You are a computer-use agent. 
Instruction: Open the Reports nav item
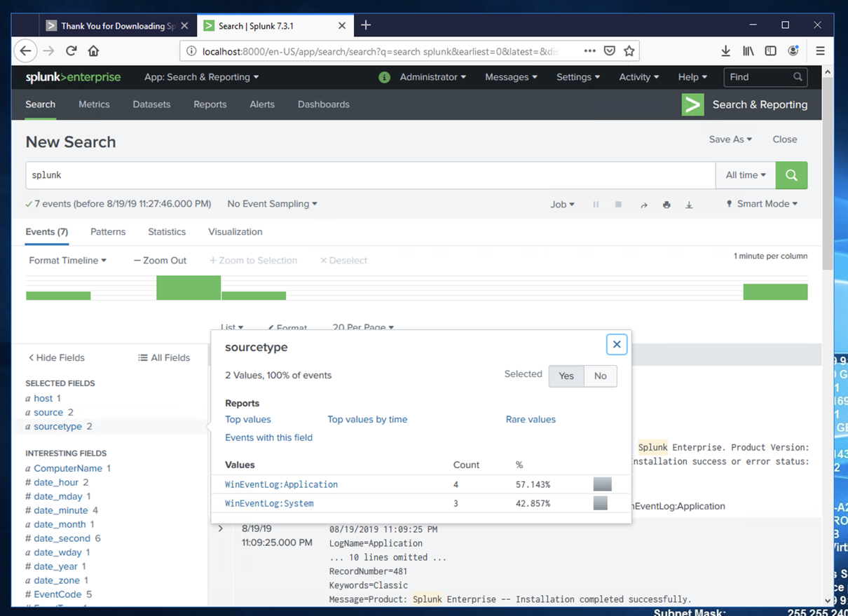click(210, 104)
